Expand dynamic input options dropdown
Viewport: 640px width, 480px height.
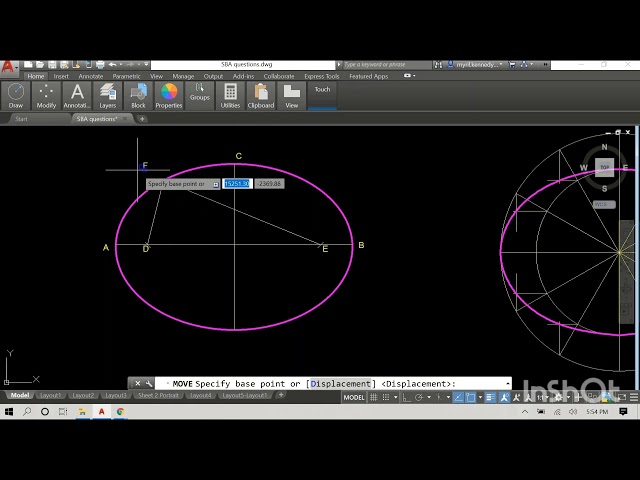(x=216, y=184)
